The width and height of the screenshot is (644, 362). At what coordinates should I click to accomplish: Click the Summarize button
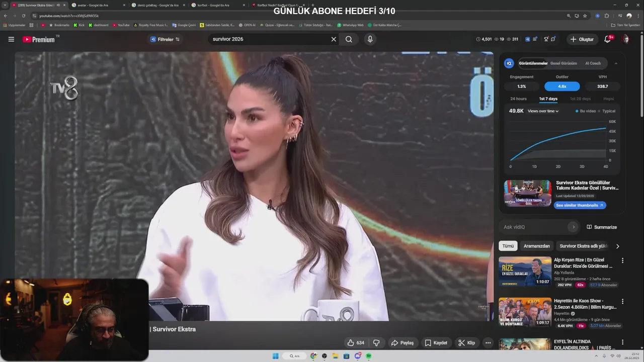tap(602, 227)
